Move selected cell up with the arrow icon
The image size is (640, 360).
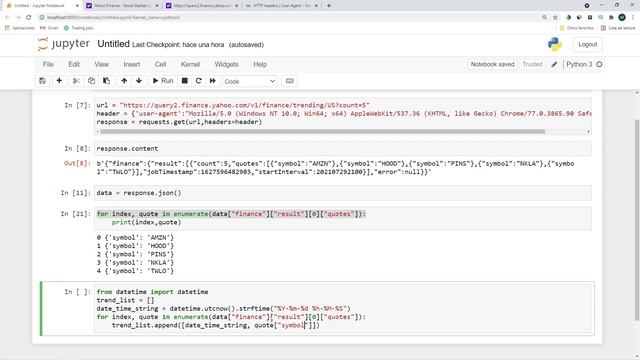point(124,81)
